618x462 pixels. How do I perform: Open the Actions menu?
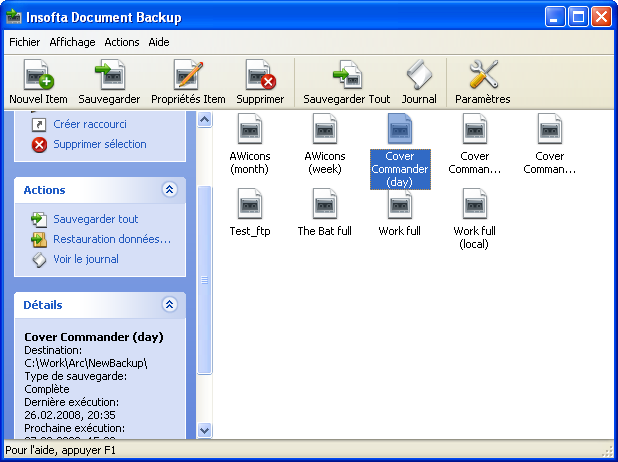pos(122,42)
